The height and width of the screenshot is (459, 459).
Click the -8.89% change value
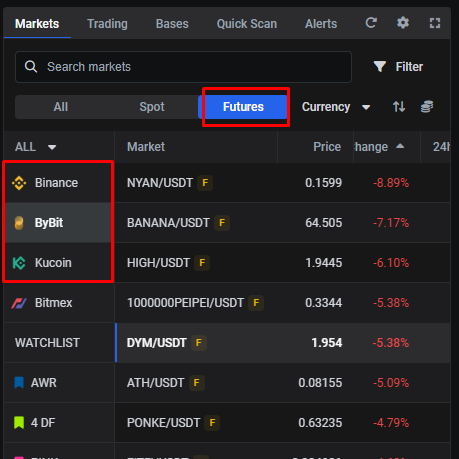(391, 183)
